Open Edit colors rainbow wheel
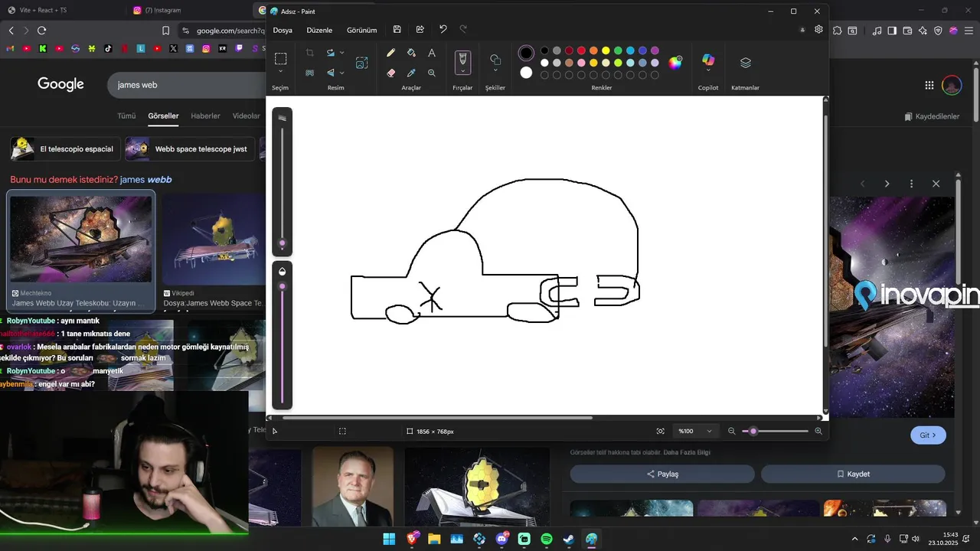Screen dimensions: 980x551 pos(675,63)
